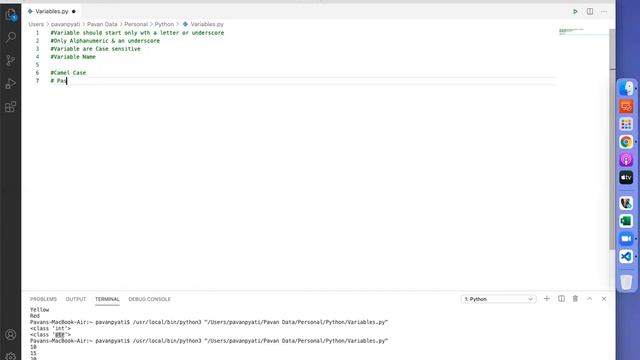Open Microsoft Excel from the Dock
Image resolution: width=640 pixels, height=360 pixels.
click(626, 221)
